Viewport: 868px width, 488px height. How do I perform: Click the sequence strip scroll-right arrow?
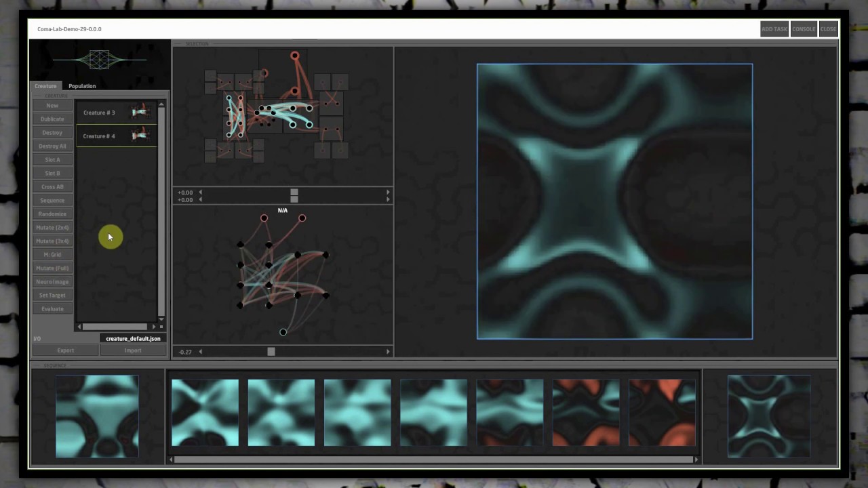click(696, 460)
